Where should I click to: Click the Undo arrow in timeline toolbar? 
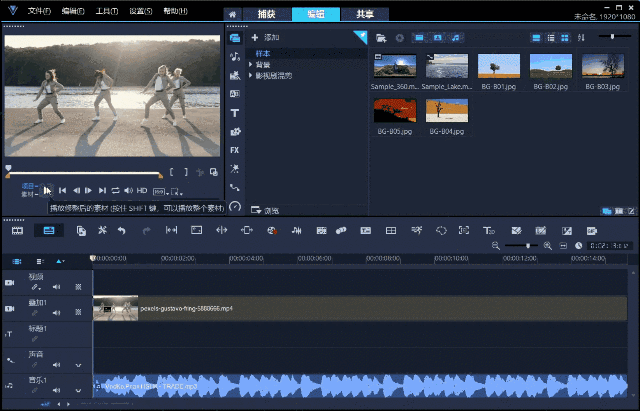point(121,231)
